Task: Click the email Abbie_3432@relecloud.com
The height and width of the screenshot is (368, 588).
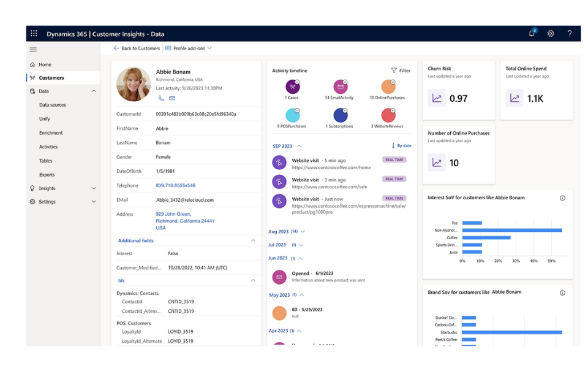Action: [185, 200]
